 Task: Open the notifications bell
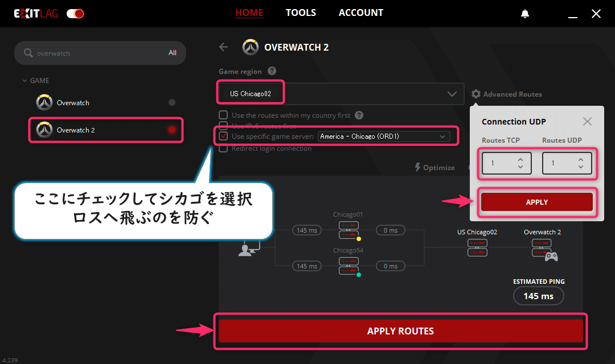(525, 14)
